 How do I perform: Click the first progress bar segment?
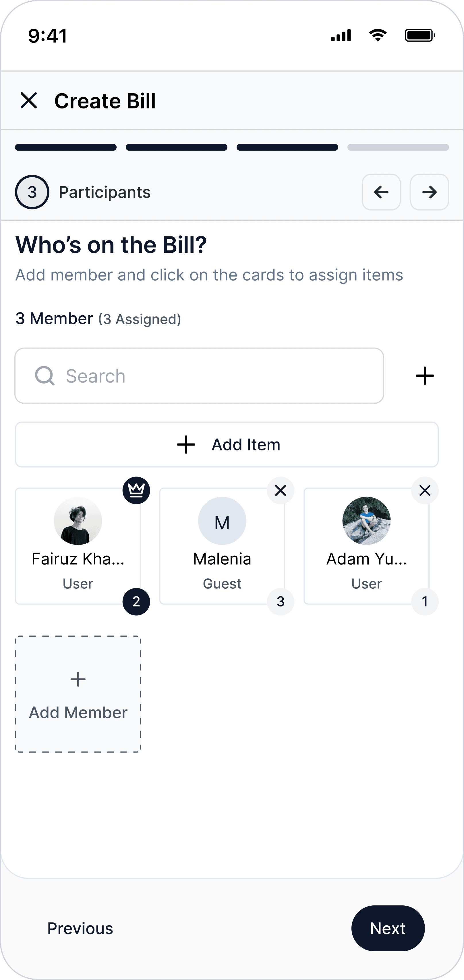(65, 147)
